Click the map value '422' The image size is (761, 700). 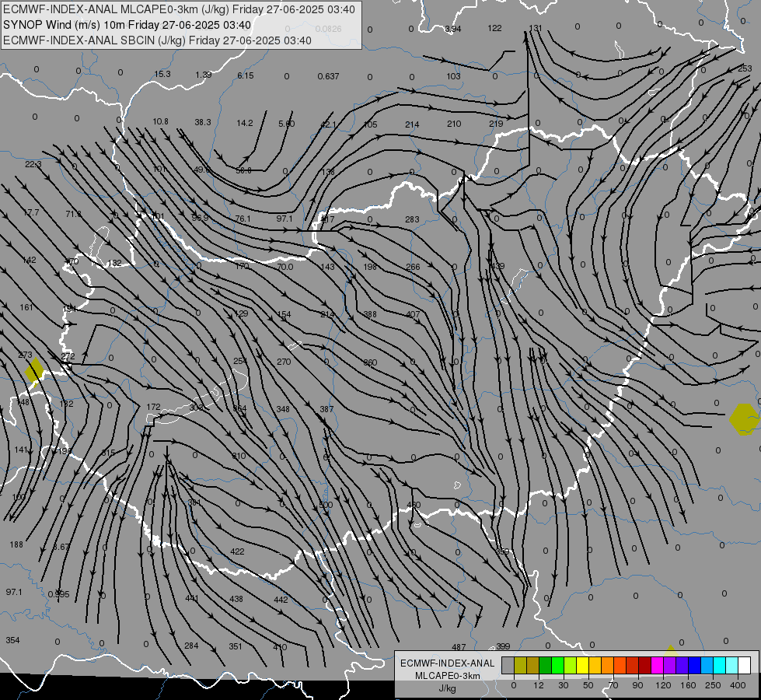click(237, 551)
